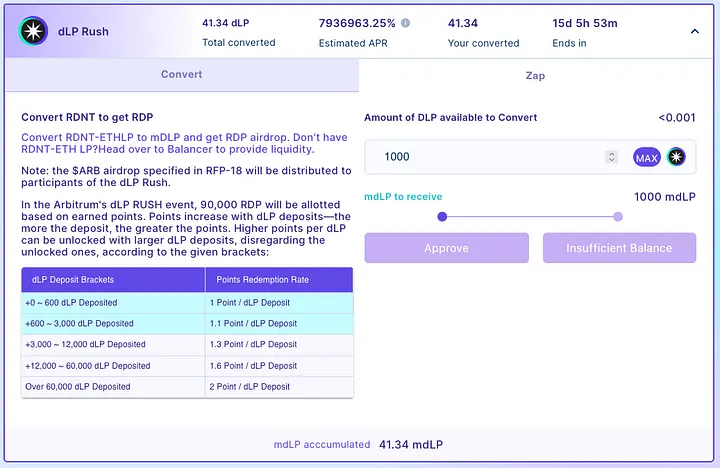Click the 'Convert RDNT to get RDP' heading
Screen dimensions: 720x468
coord(87,118)
